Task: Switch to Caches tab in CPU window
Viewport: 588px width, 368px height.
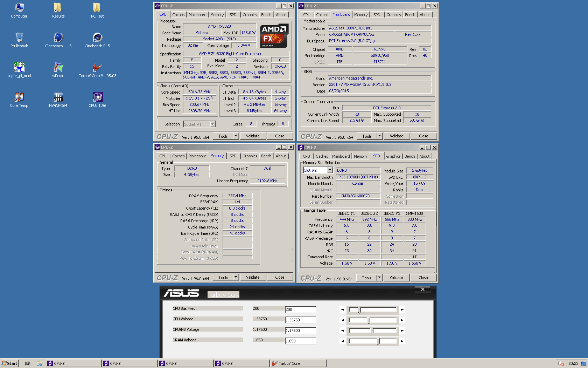Action: click(x=178, y=15)
